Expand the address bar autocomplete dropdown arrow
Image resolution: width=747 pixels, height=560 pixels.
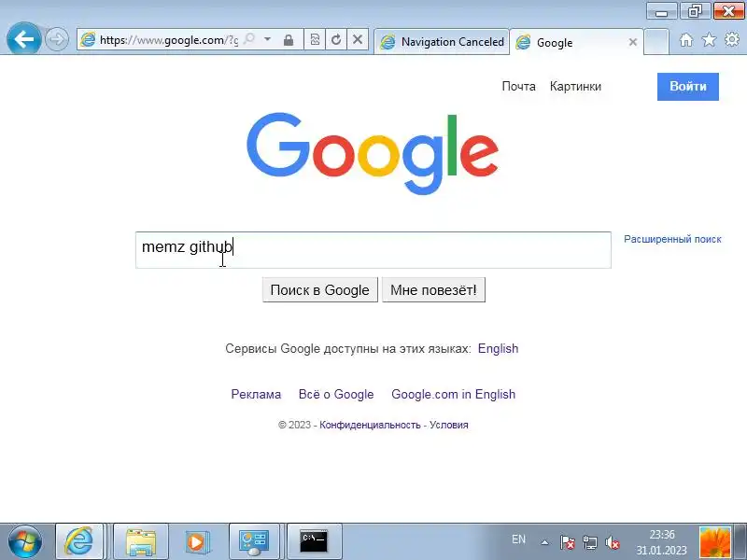pyautogui.click(x=267, y=39)
